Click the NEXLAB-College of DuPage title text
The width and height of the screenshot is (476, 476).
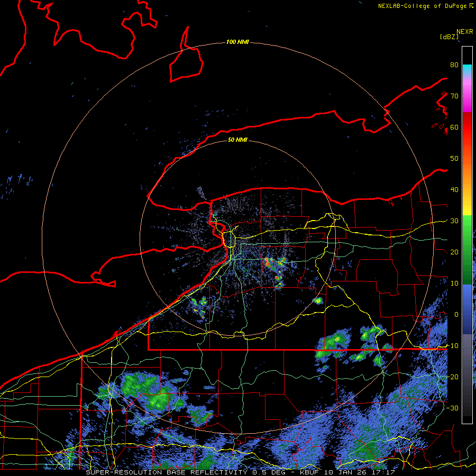pos(422,6)
